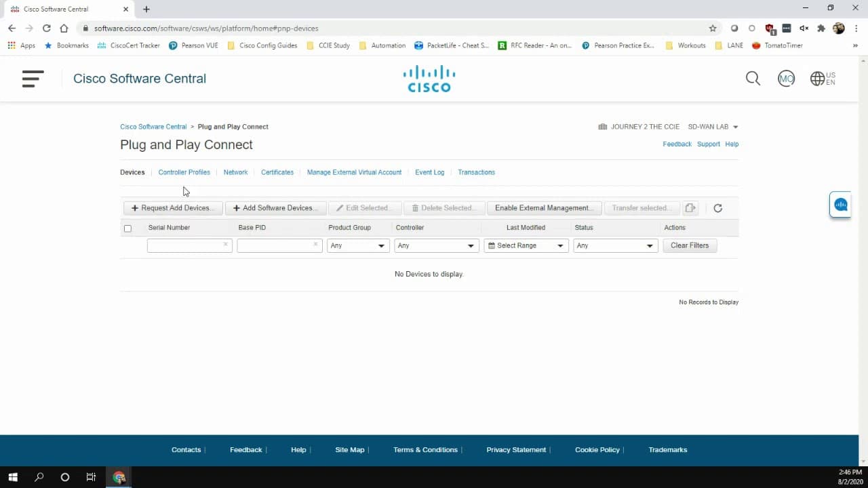Open the Manage External Virtual Account tab
The width and height of the screenshot is (868, 488).
(x=355, y=172)
